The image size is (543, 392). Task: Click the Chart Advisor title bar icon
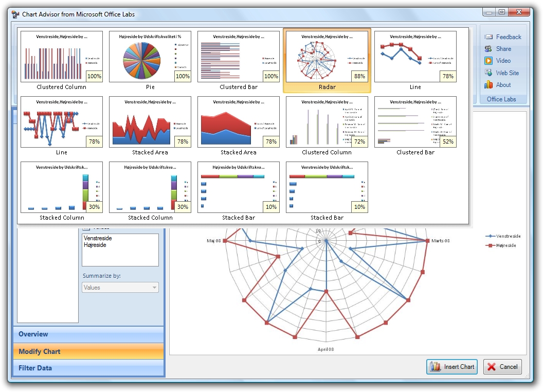click(15, 14)
